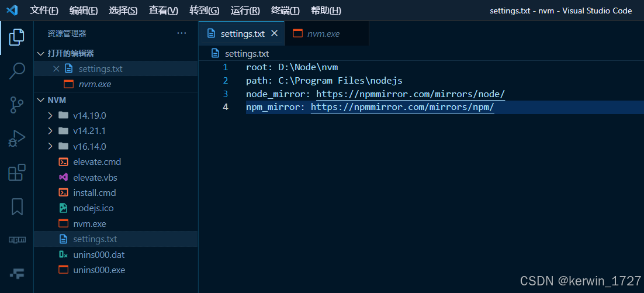Open the 帮助(H) menu
Image resolution: width=644 pixels, height=293 pixels.
point(326,11)
